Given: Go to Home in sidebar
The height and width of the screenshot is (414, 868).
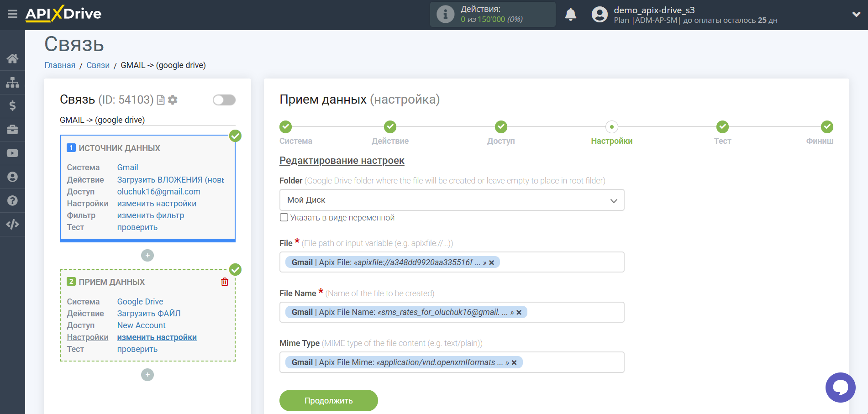Looking at the screenshot, I should pos(12,58).
